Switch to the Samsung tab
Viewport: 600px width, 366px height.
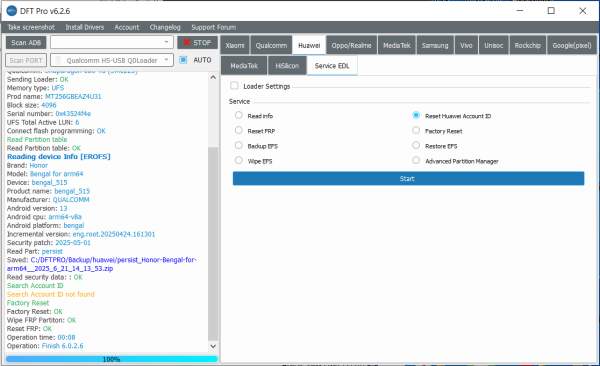point(435,45)
